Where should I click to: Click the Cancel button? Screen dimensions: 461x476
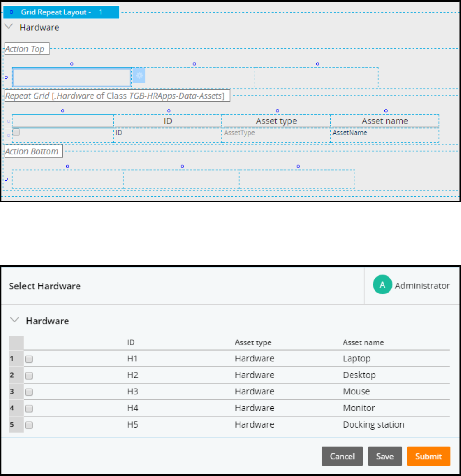pyautogui.click(x=342, y=456)
